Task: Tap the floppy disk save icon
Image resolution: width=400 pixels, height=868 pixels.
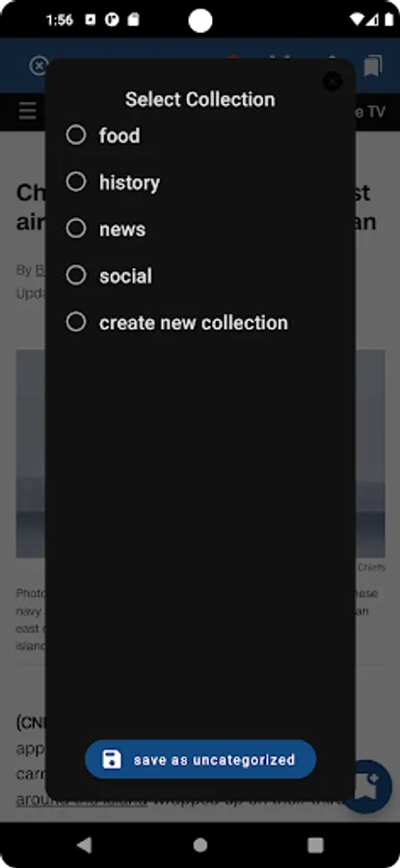Action: tap(112, 760)
